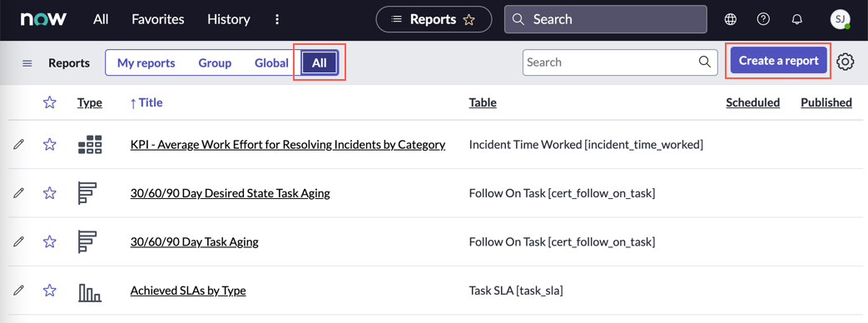Star the Achieved SLAs by Type report
This screenshot has height=323, width=868.
click(50, 290)
